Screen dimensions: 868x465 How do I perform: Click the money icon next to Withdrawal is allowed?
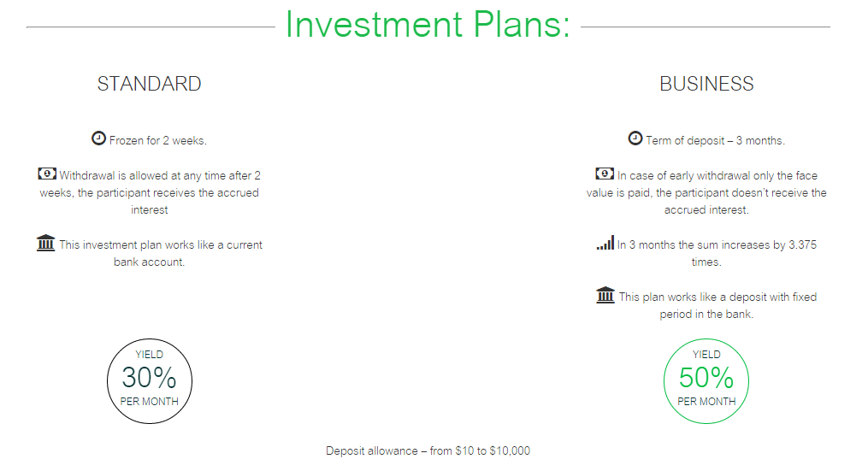click(47, 174)
